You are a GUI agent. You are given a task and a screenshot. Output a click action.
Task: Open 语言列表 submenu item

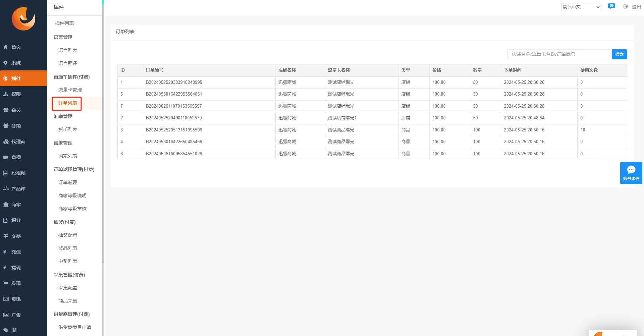click(68, 50)
